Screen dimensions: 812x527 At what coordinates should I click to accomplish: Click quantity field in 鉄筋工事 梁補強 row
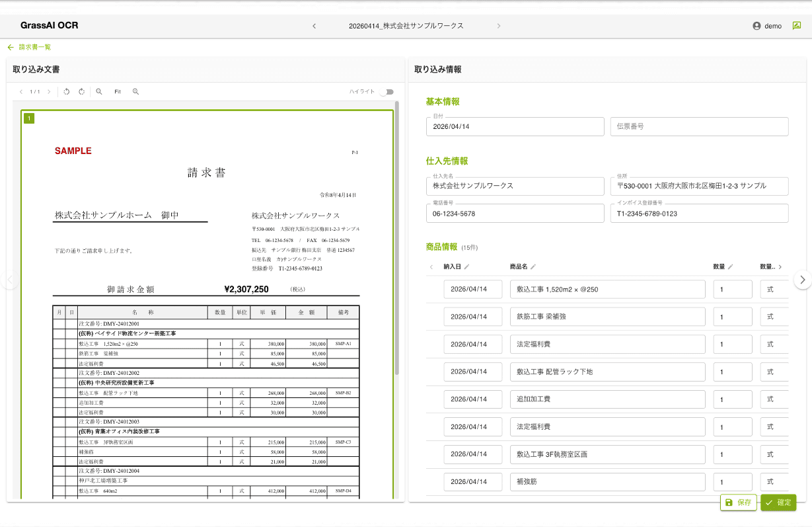pyautogui.click(x=733, y=317)
